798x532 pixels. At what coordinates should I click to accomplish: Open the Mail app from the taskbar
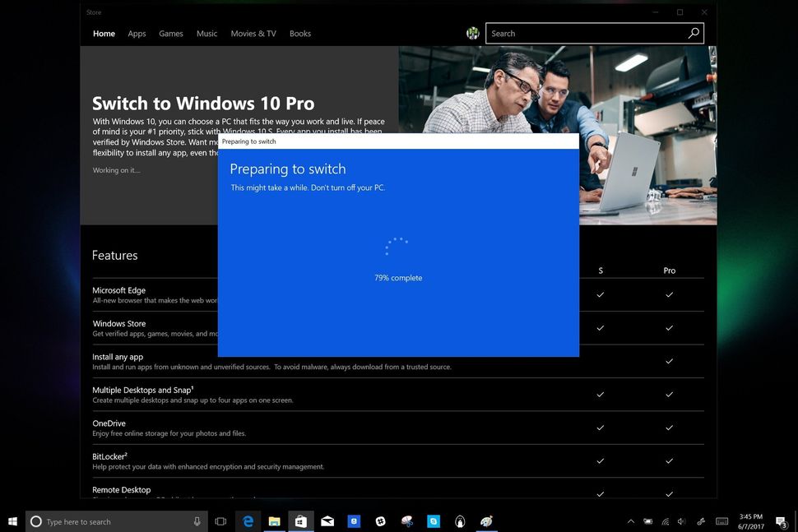327,520
